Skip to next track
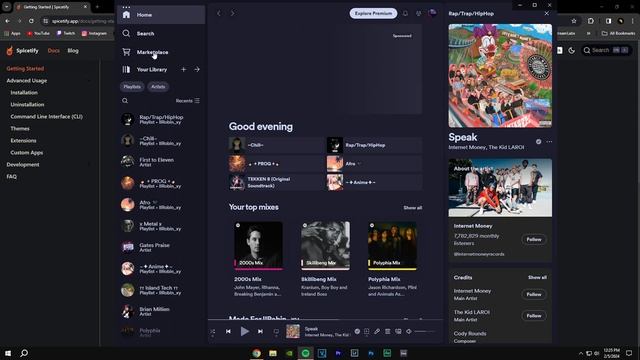Image resolution: width=640 pixels, height=360 pixels. (260, 331)
